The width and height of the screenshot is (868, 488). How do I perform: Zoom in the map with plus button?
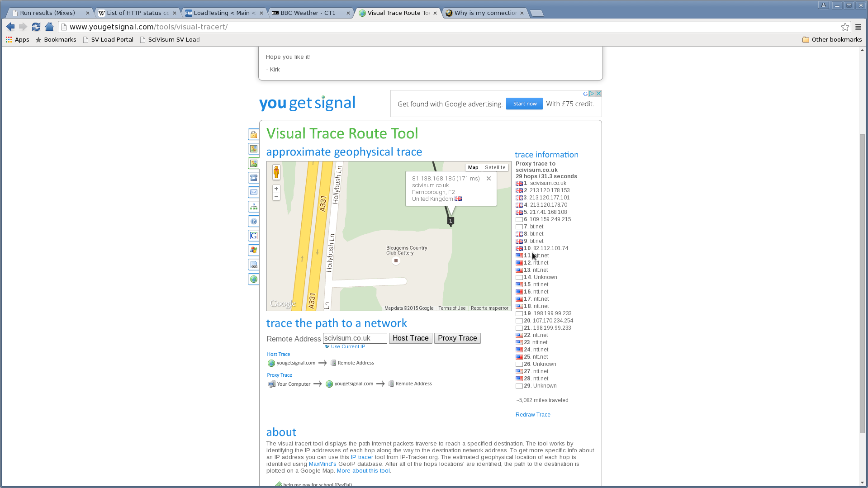tap(276, 189)
